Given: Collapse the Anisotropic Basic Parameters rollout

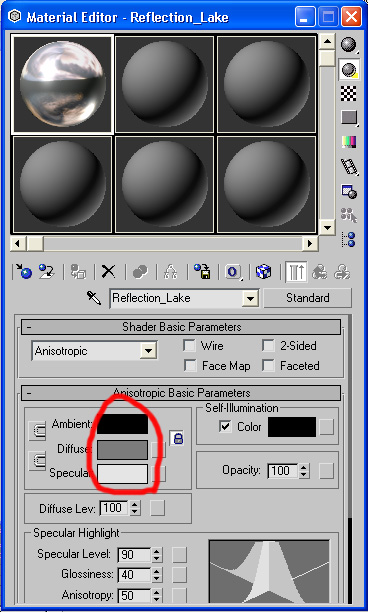Looking at the screenshot, I should tap(181, 393).
